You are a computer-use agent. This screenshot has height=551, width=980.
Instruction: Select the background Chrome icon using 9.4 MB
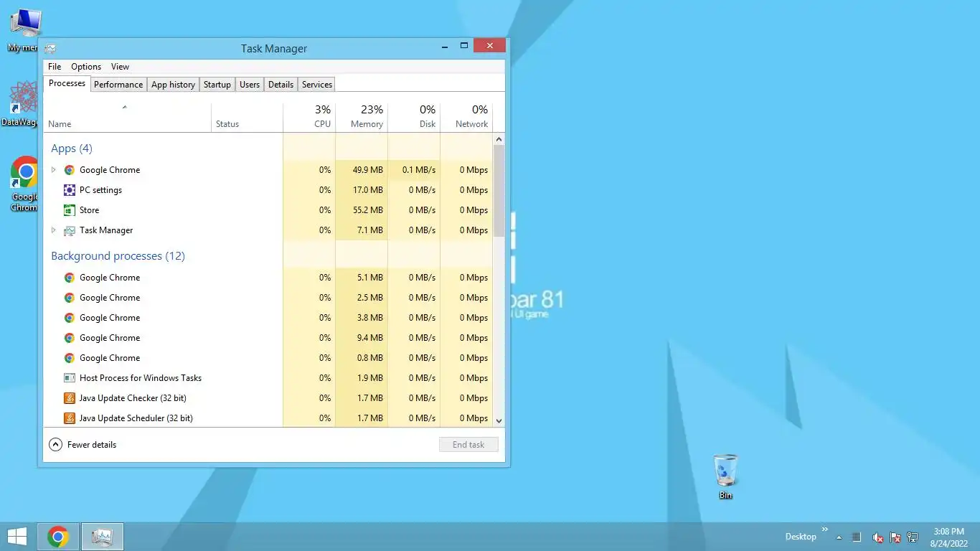70,338
